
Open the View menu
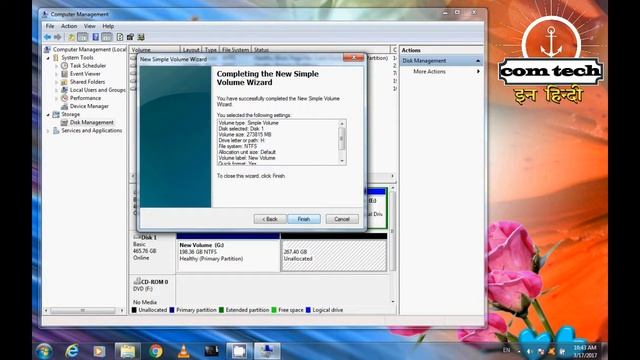pyautogui.click(x=89, y=26)
